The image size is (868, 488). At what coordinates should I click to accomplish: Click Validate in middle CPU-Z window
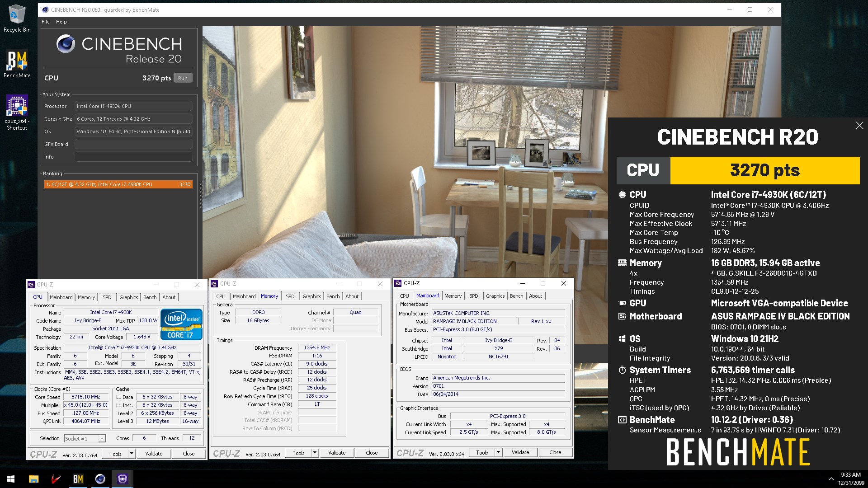tap(337, 453)
